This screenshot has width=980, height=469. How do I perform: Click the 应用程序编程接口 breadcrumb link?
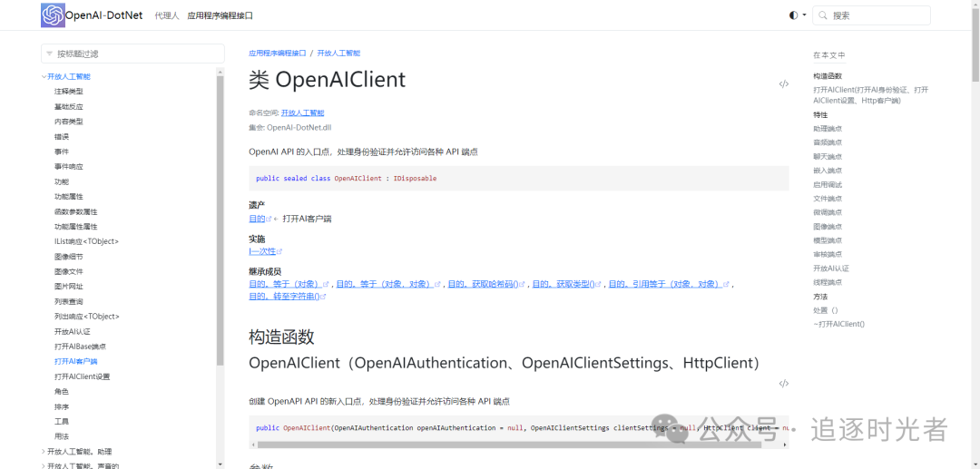(x=278, y=54)
